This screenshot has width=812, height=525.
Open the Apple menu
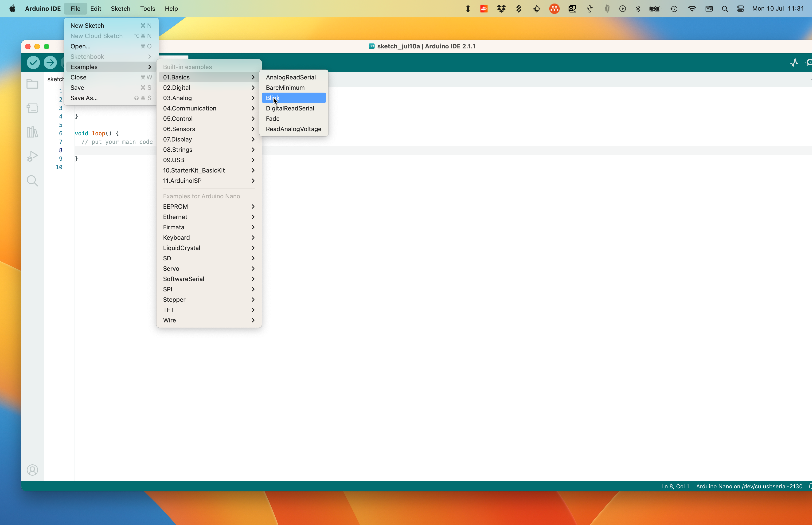point(12,8)
